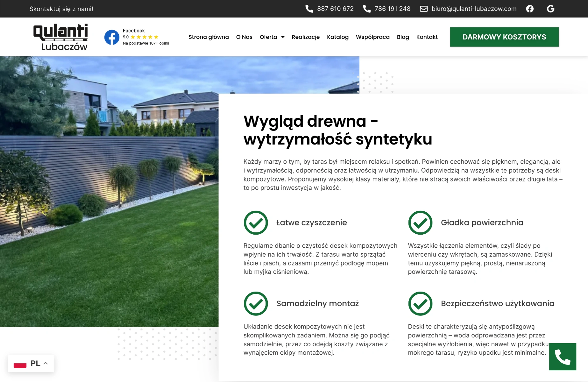588x382 pixels.
Task: Click the checkmark beside Bezpieczeństwo użytkowania
Action: [x=420, y=304]
